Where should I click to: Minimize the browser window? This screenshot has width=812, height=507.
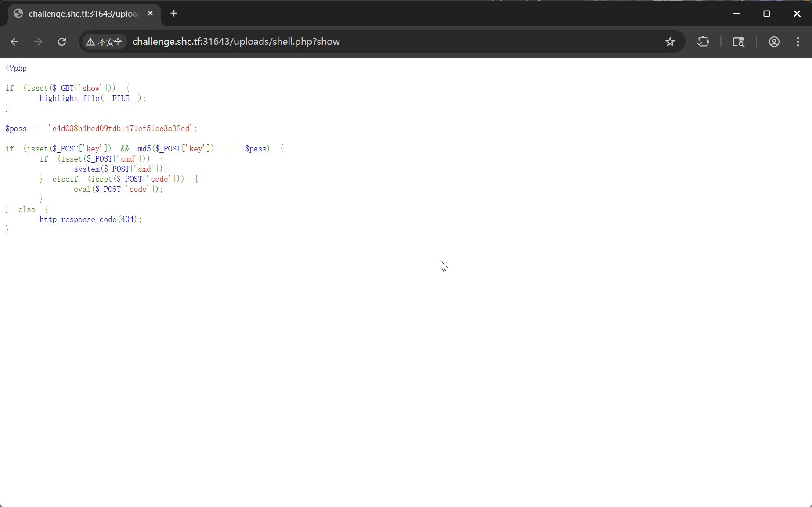(x=737, y=14)
